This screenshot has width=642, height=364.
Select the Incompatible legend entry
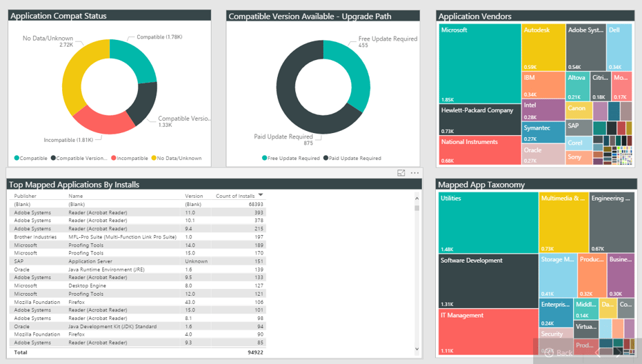(x=130, y=158)
